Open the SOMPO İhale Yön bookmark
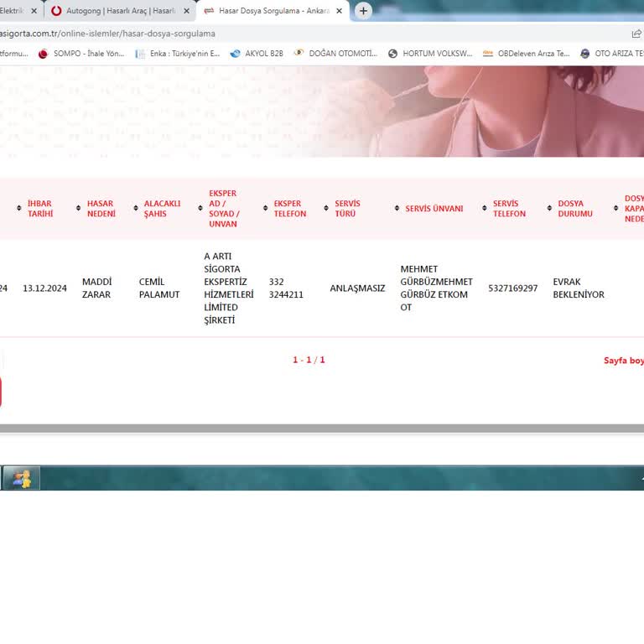Viewport: 644px width, 644px height. point(81,54)
